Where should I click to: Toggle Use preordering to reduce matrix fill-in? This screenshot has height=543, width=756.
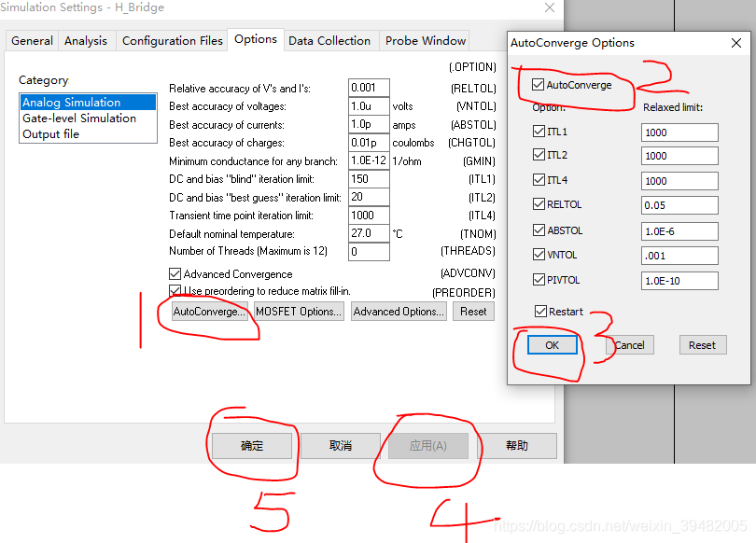(x=175, y=290)
